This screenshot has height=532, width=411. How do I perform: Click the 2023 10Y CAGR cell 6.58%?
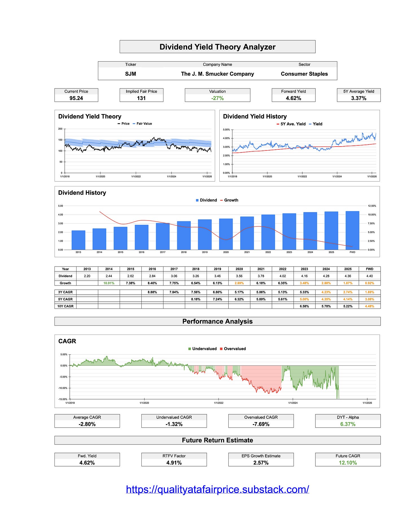tap(304, 306)
